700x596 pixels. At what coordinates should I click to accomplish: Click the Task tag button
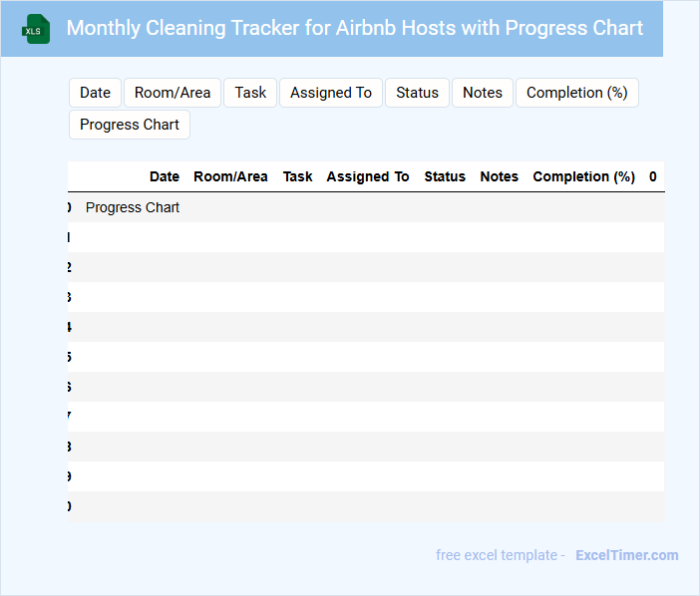(x=250, y=93)
